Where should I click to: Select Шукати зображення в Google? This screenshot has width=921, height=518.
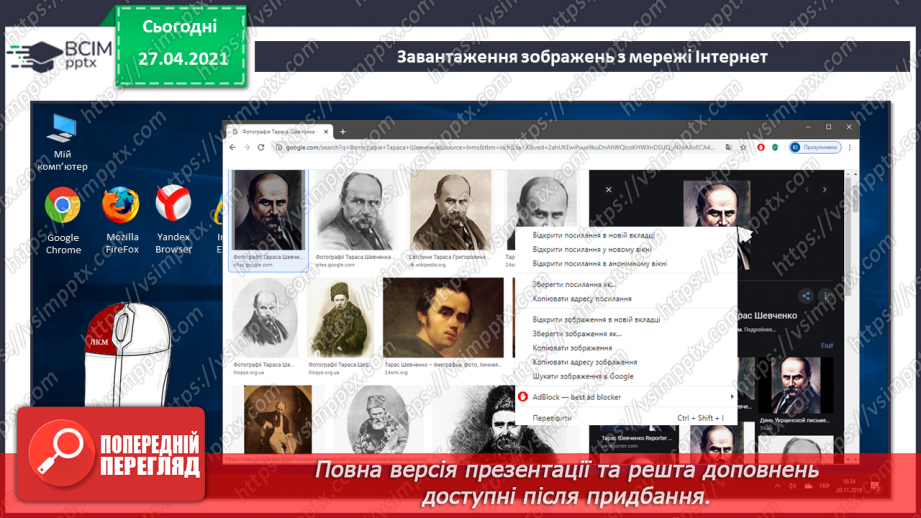point(626,376)
